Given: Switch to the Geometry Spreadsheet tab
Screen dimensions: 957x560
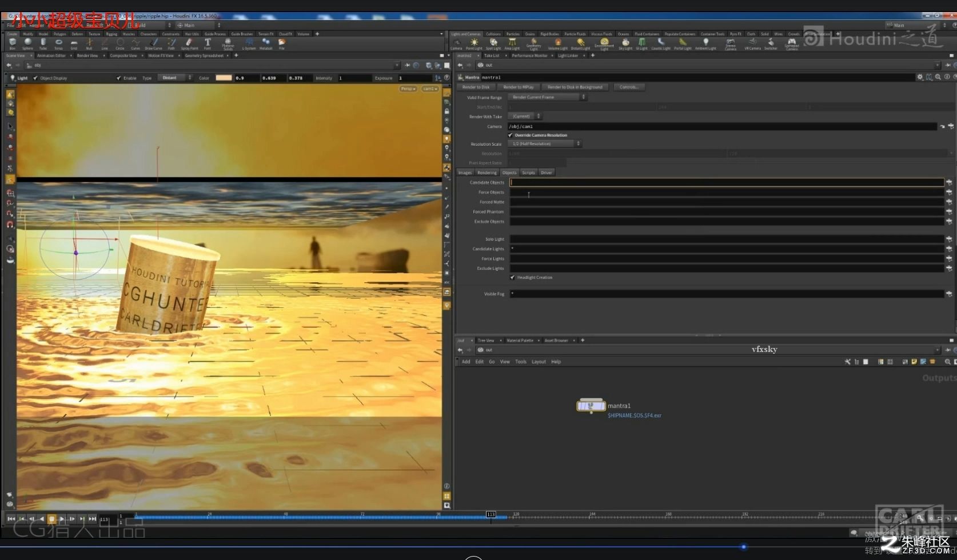Looking at the screenshot, I should click(204, 55).
